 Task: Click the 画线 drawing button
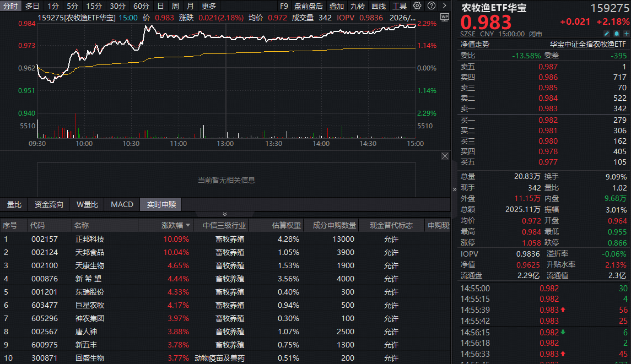click(379, 6)
